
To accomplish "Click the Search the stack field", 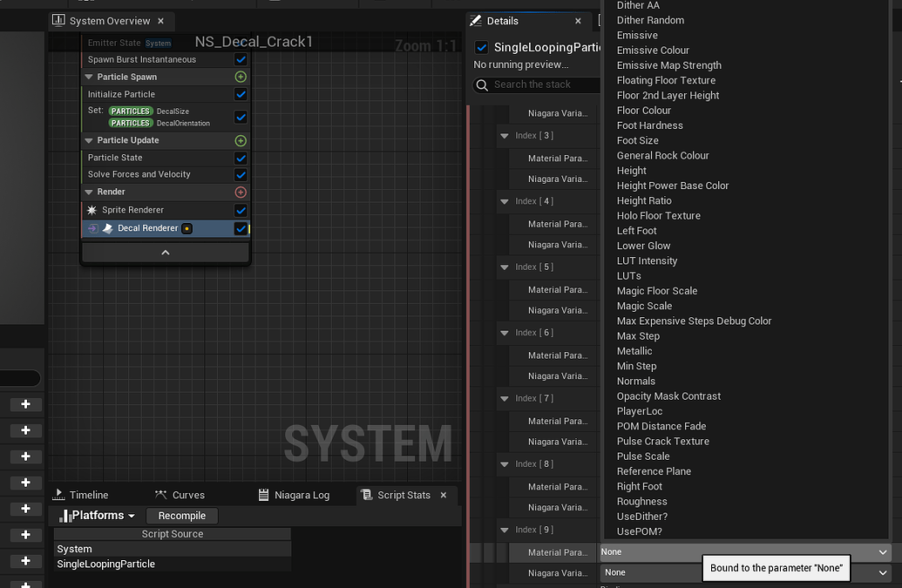I will [x=535, y=84].
